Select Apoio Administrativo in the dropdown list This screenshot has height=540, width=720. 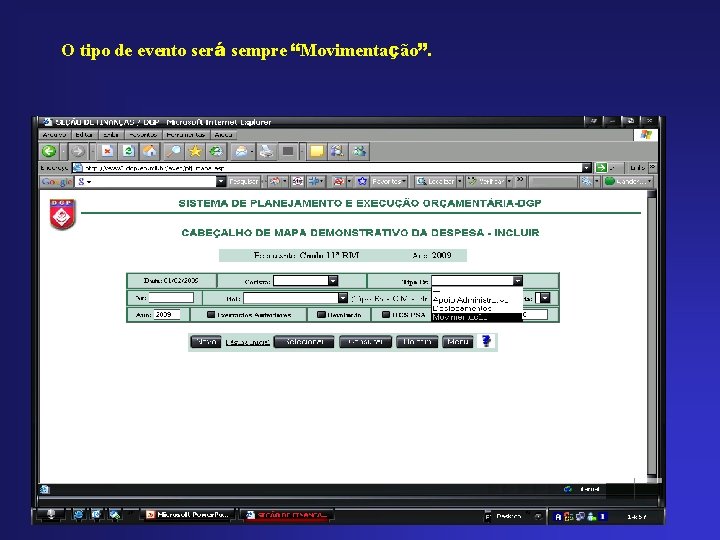(477, 300)
